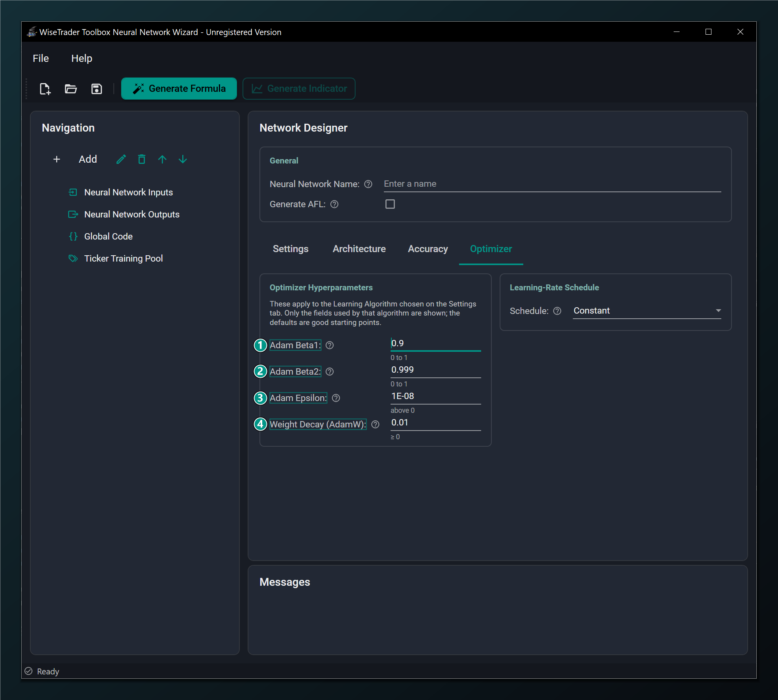Screen dimensions: 778x700
Task: Minimize the WiseTrader window
Action: click(676, 32)
